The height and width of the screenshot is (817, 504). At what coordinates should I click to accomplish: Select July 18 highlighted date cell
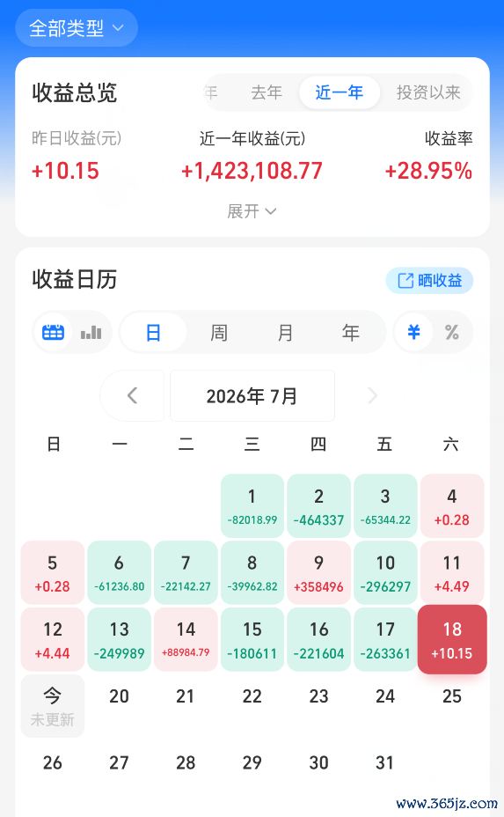coord(452,639)
